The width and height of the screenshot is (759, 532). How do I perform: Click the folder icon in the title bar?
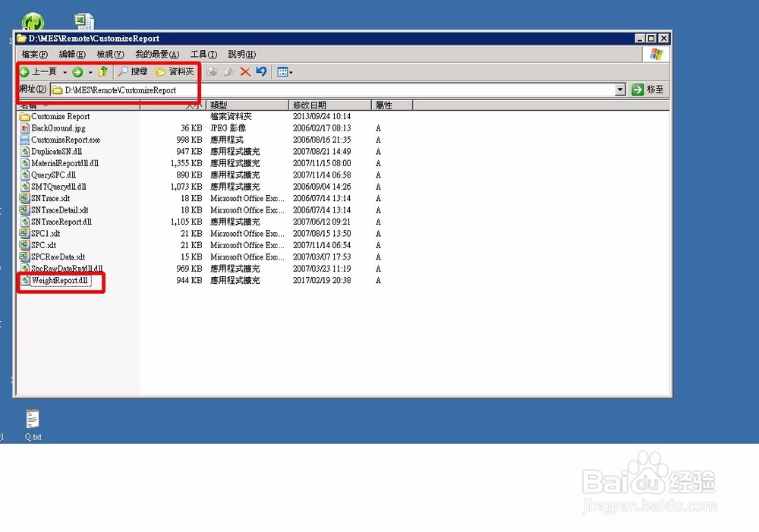pos(21,38)
